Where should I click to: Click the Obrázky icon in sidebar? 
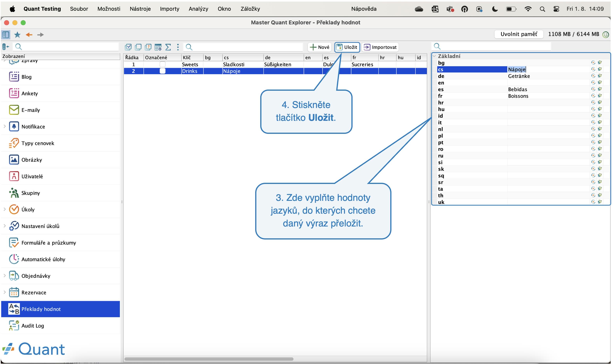(14, 160)
